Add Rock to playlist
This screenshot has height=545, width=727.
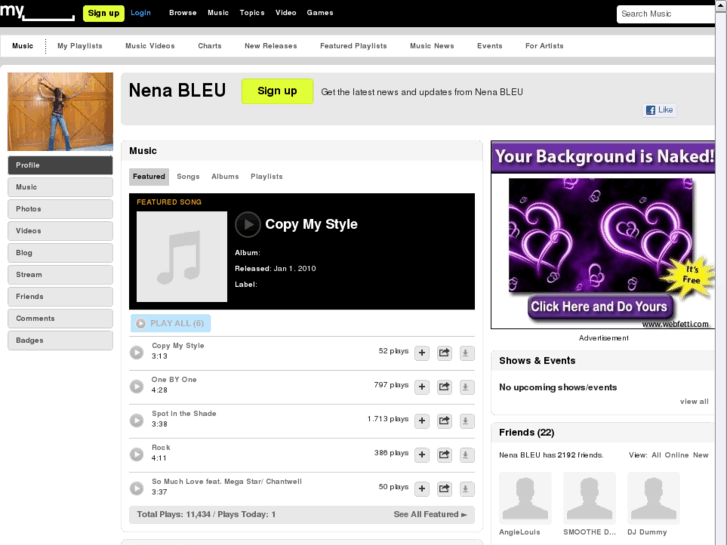click(422, 455)
